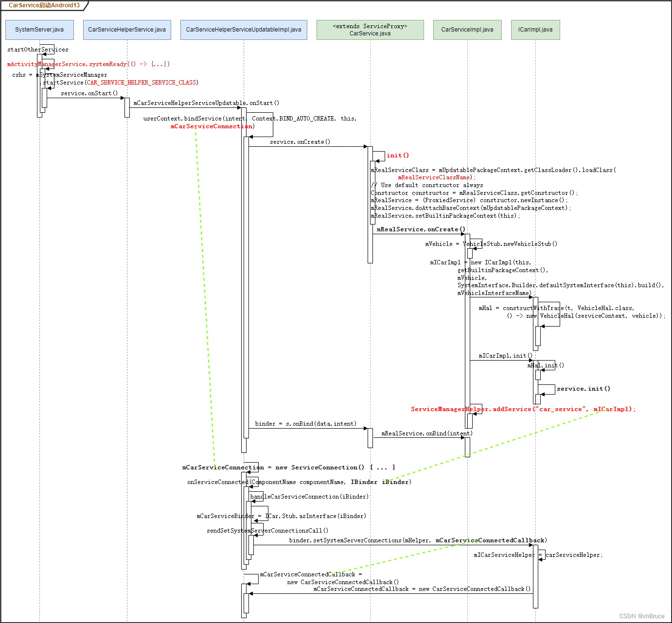672x623 pixels.
Task: Click the Use default constructor always comment
Action: click(427, 185)
